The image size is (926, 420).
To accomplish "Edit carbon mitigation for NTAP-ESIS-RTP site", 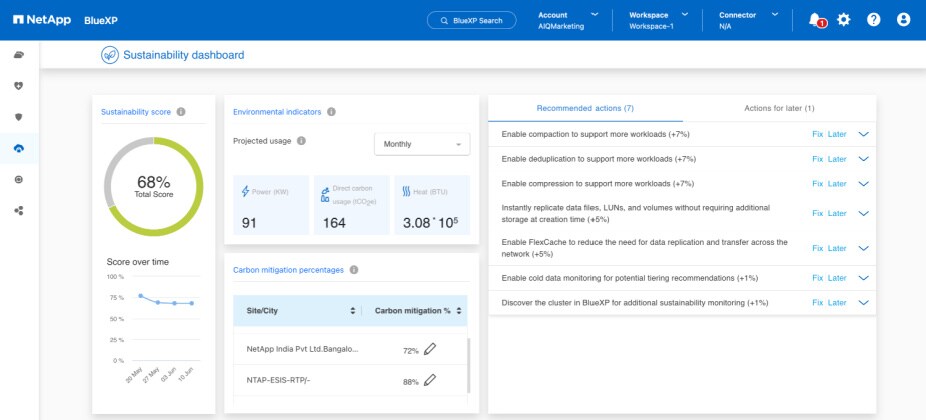I will (x=430, y=380).
